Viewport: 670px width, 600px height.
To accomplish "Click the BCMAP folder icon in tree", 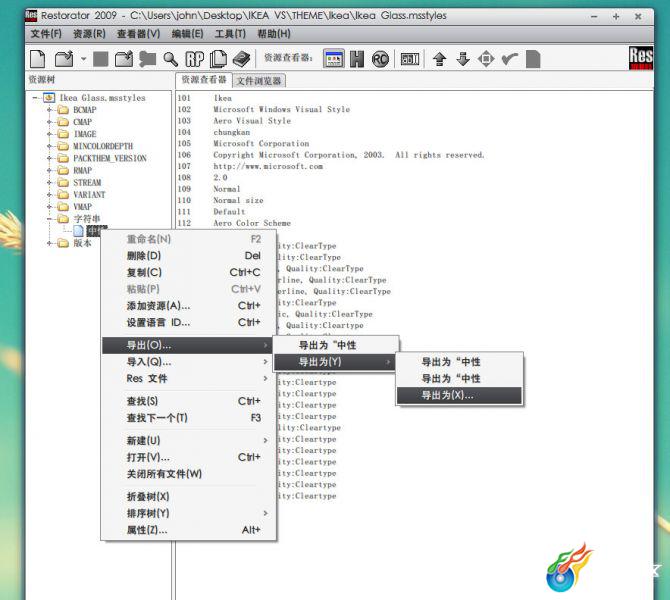I will point(63,110).
